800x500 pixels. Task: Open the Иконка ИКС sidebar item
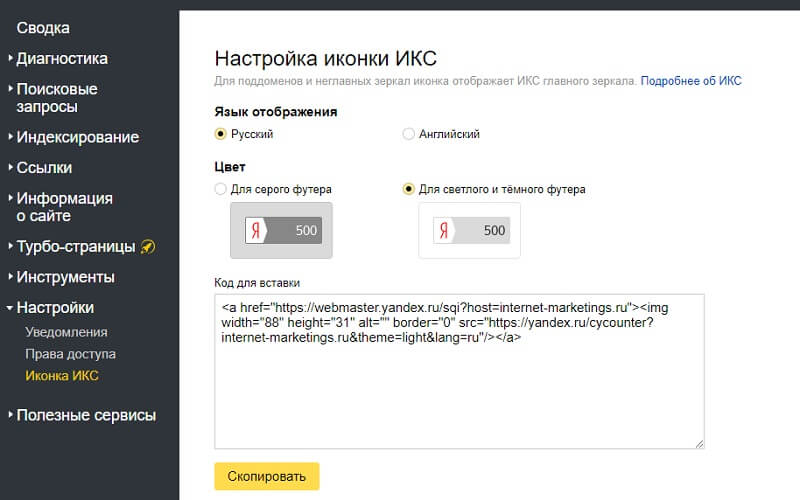point(62,376)
